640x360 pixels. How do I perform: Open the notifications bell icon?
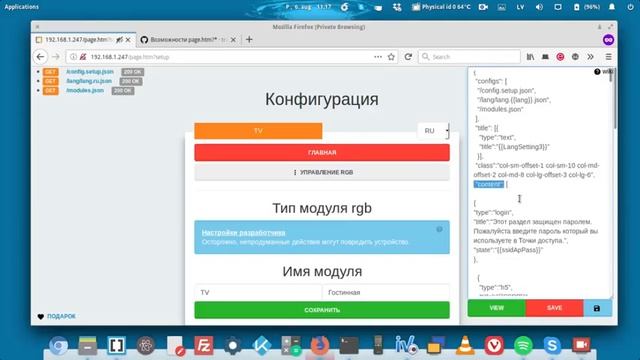pos(612,7)
